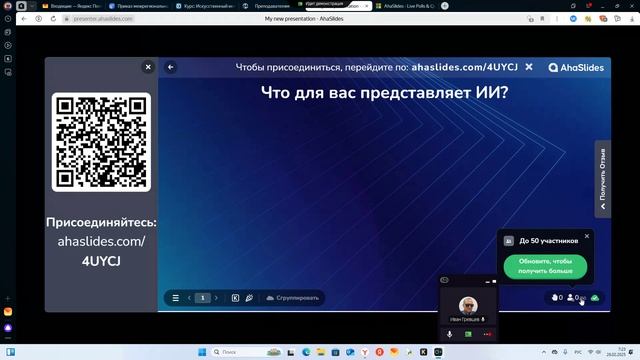Click red end call button in call widget
640x360 pixels.
click(487, 334)
